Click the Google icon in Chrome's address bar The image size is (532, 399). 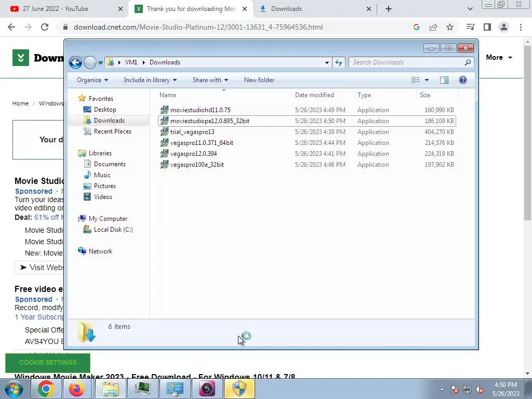tap(417, 27)
